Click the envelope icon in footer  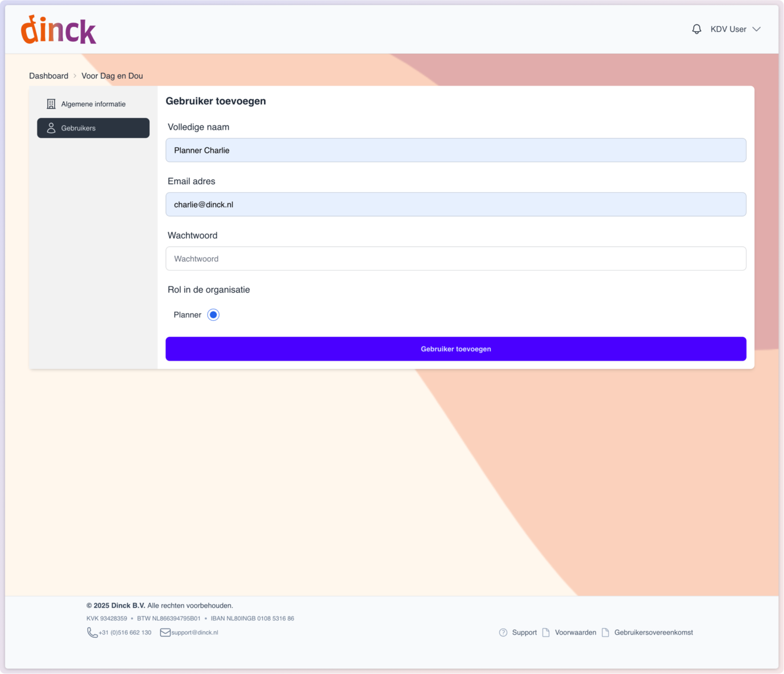coord(165,632)
